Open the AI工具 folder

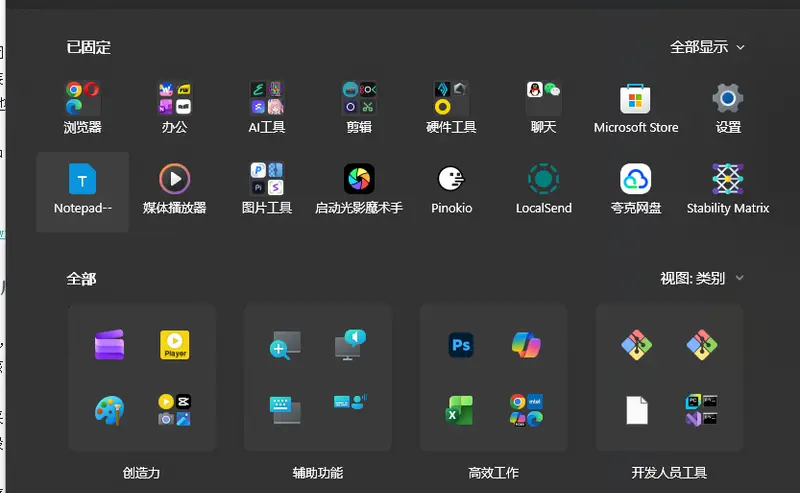point(267,108)
